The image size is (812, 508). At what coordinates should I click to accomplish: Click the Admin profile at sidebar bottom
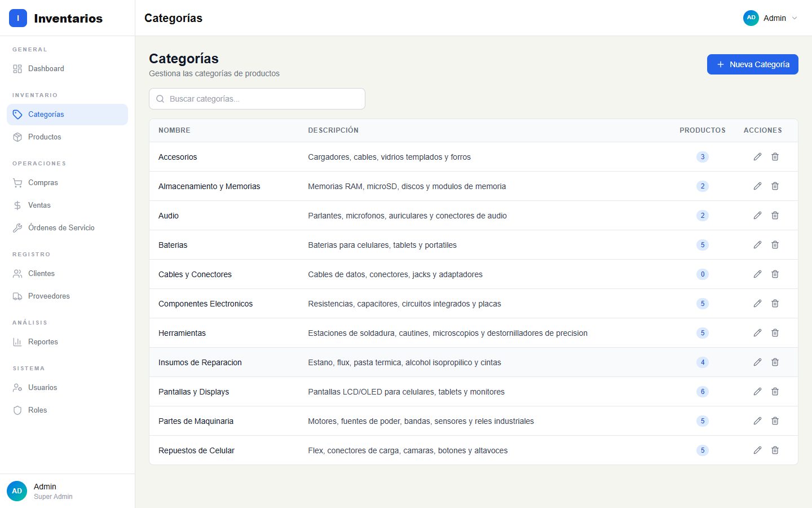(x=67, y=491)
